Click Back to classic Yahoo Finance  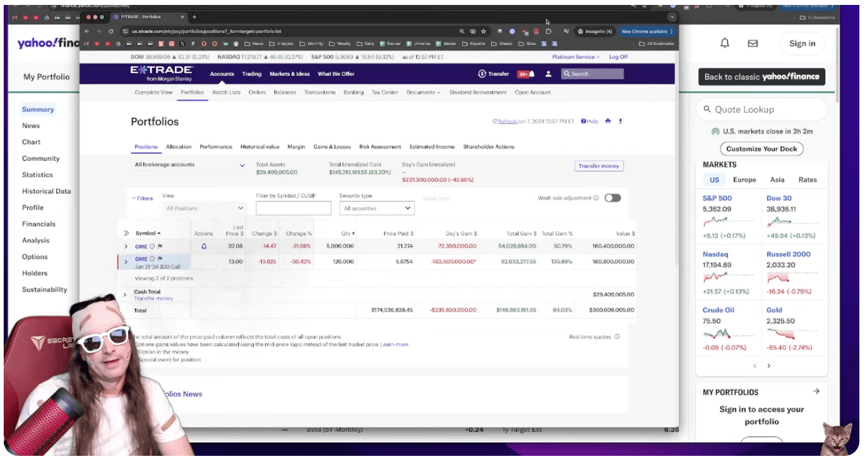click(762, 77)
